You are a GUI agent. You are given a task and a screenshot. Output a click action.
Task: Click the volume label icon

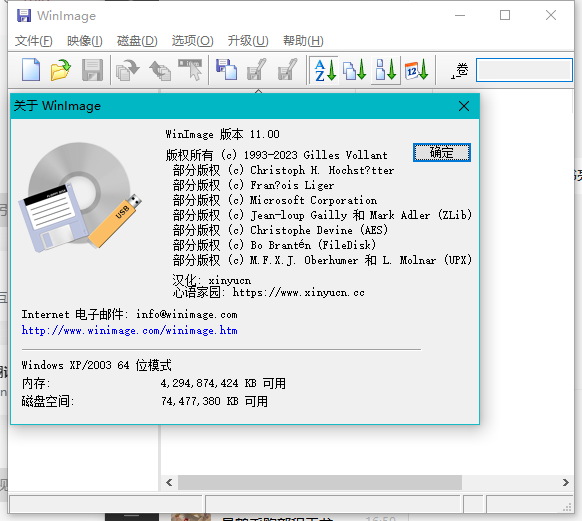[460, 70]
